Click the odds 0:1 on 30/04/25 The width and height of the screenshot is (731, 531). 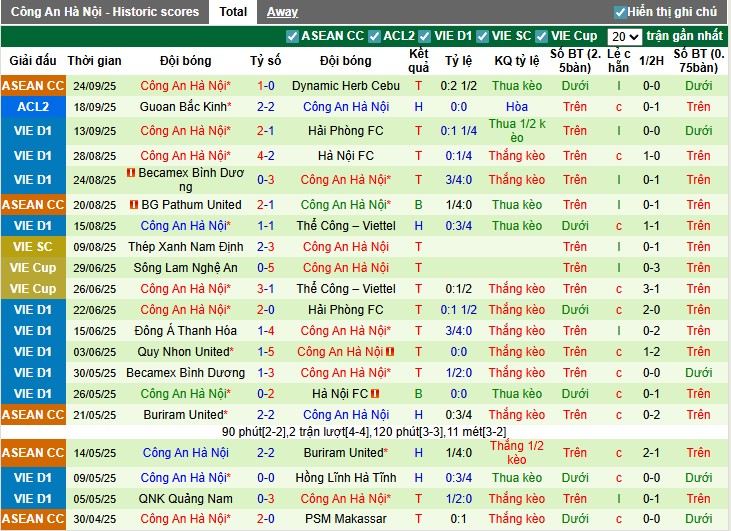[x=458, y=519]
